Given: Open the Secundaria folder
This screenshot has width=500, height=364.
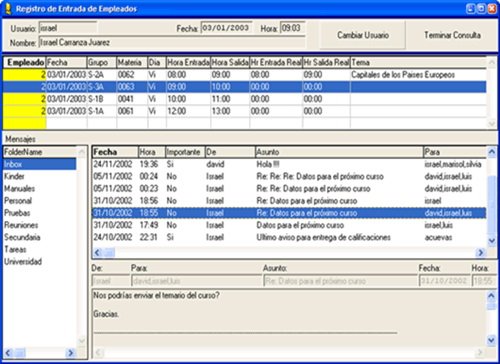Looking at the screenshot, I should point(39,237).
